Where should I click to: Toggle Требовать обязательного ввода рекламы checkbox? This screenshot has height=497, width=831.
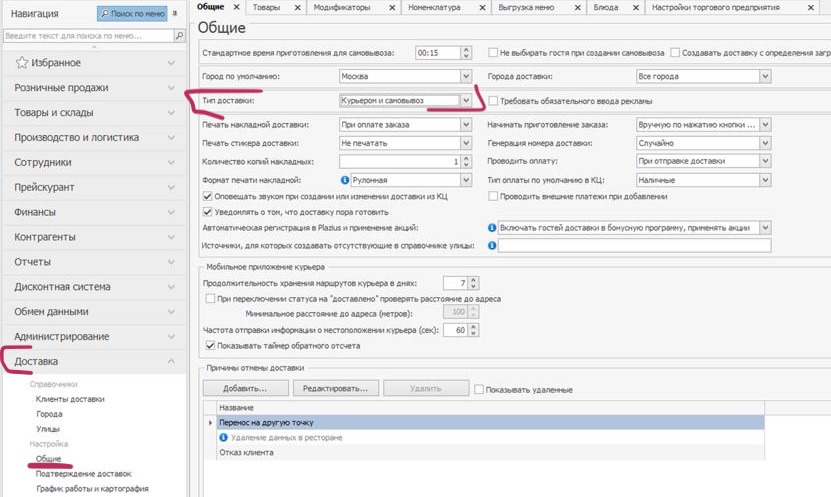pyautogui.click(x=493, y=101)
